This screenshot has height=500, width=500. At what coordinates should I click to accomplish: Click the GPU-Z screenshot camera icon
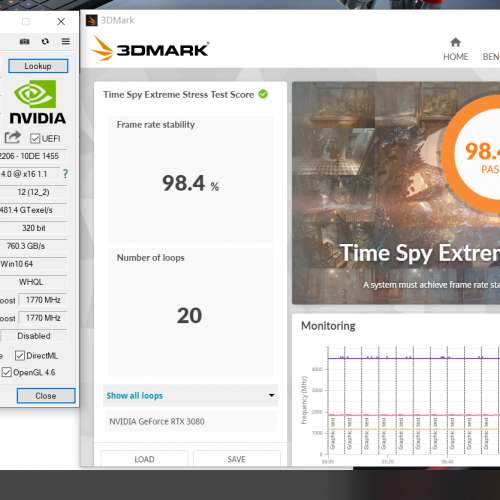pyautogui.click(x=25, y=41)
